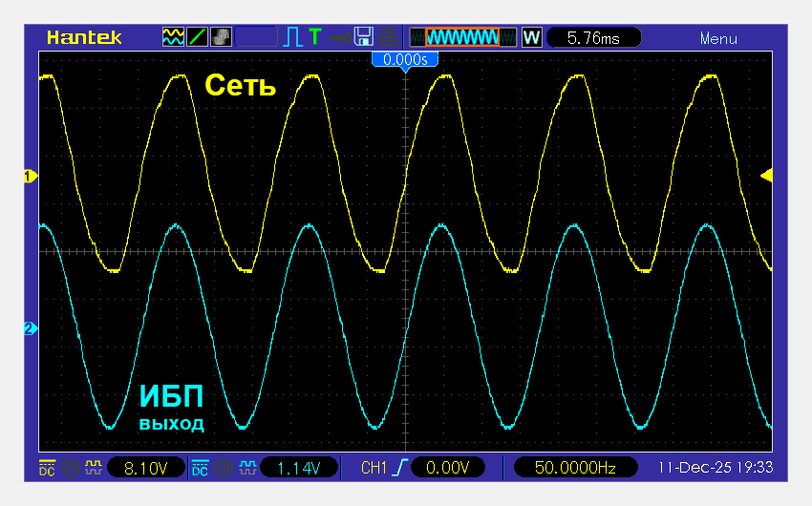
Task: Open the Menu
Action: [x=718, y=38]
